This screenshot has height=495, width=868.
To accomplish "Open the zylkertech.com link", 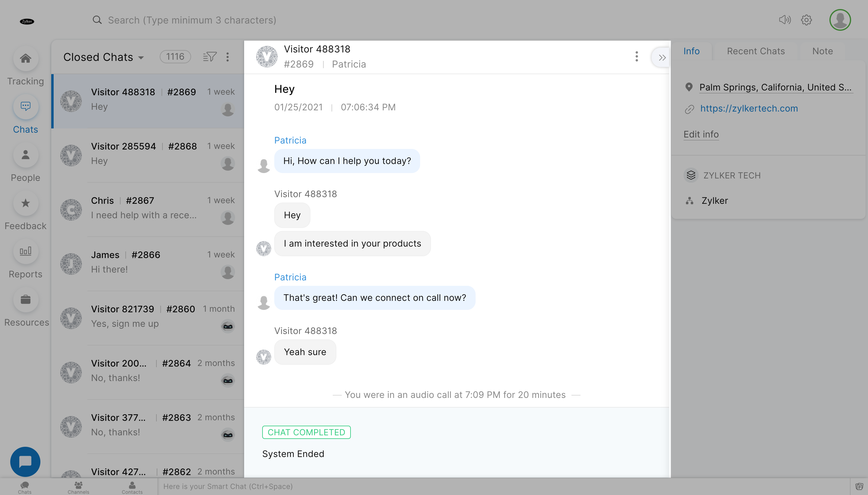I will click(749, 109).
